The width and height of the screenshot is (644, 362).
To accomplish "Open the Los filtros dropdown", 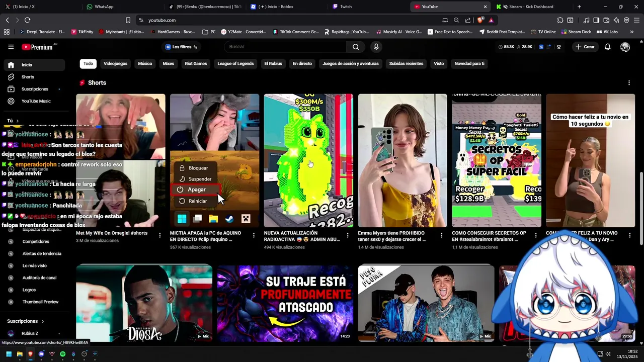I will pyautogui.click(x=182, y=47).
